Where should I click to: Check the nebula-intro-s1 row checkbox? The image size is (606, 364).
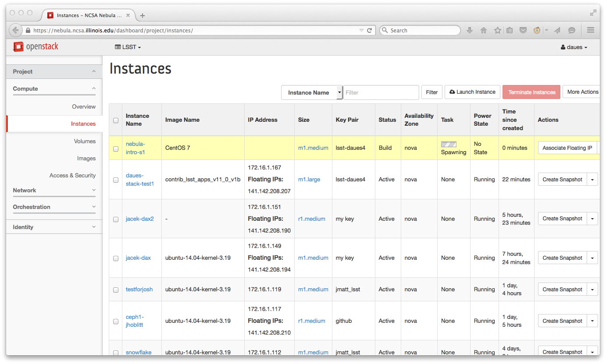(x=116, y=148)
